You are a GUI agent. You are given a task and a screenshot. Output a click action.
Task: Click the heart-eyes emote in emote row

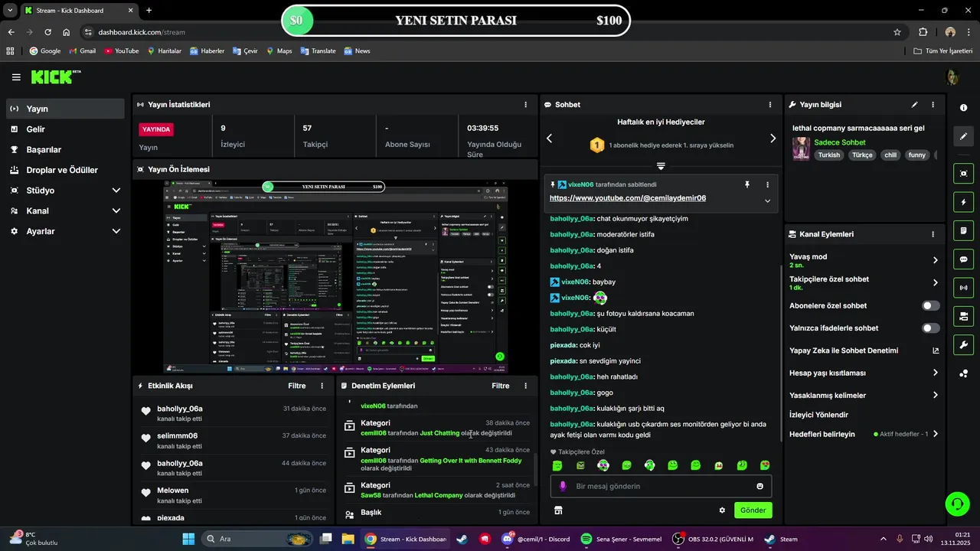[765, 465]
